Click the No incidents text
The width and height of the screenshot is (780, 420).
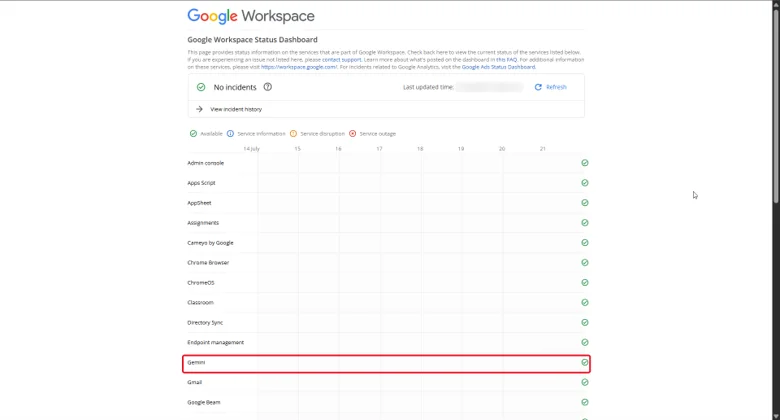(x=235, y=87)
